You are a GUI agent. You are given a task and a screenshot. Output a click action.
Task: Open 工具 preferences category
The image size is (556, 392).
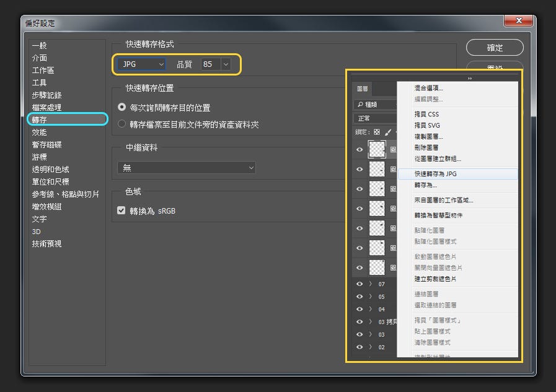pos(39,82)
